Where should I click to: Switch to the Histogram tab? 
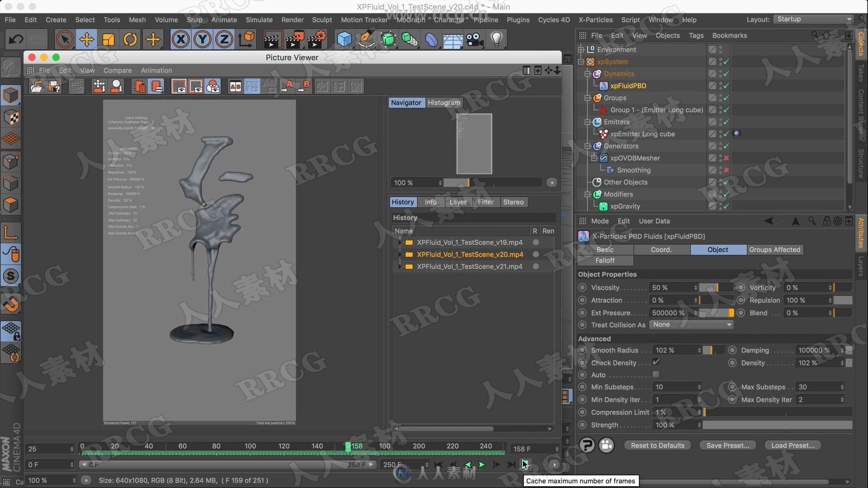point(443,103)
